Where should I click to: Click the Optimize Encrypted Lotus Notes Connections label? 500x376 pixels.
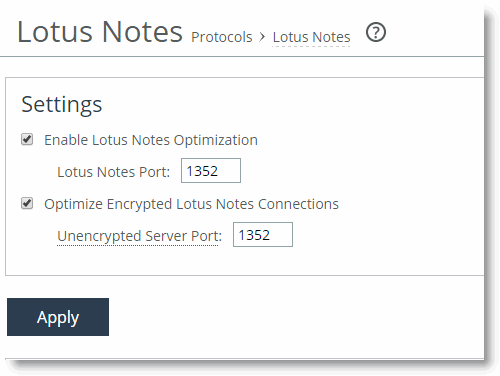coord(191,204)
